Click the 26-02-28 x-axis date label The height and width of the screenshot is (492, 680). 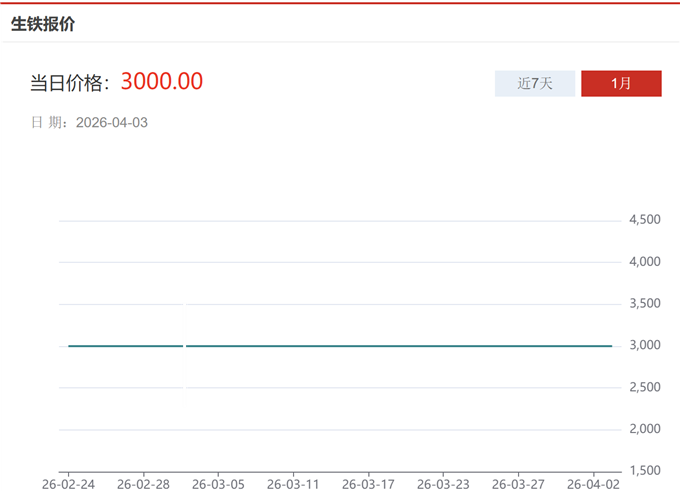[x=144, y=484]
